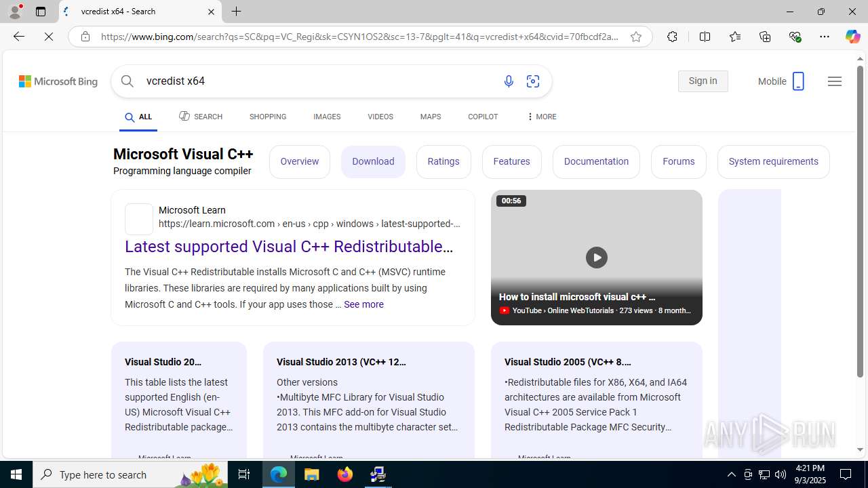Add this page to favorites star
This screenshot has width=868, height=488.
coord(636,37)
